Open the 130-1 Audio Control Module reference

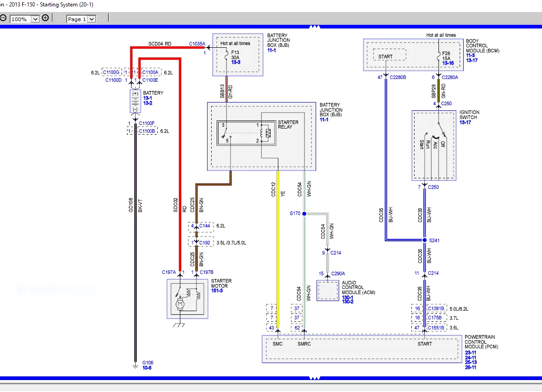pos(347,297)
